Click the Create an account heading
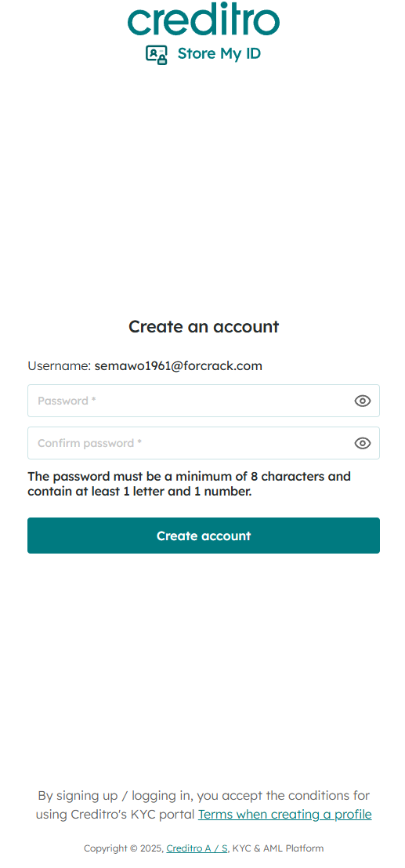 [204, 327]
